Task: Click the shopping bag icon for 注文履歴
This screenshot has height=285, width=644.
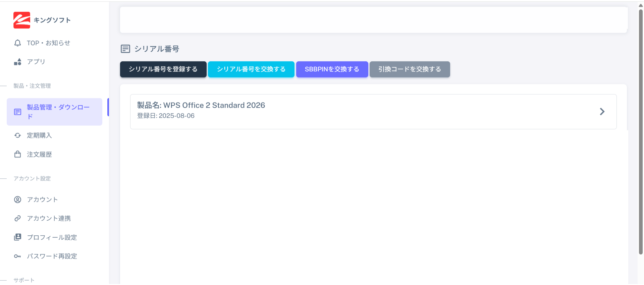Action: tap(17, 155)
